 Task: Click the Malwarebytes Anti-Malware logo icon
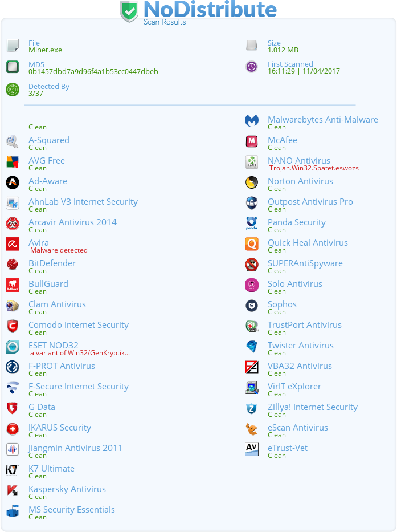252,121
